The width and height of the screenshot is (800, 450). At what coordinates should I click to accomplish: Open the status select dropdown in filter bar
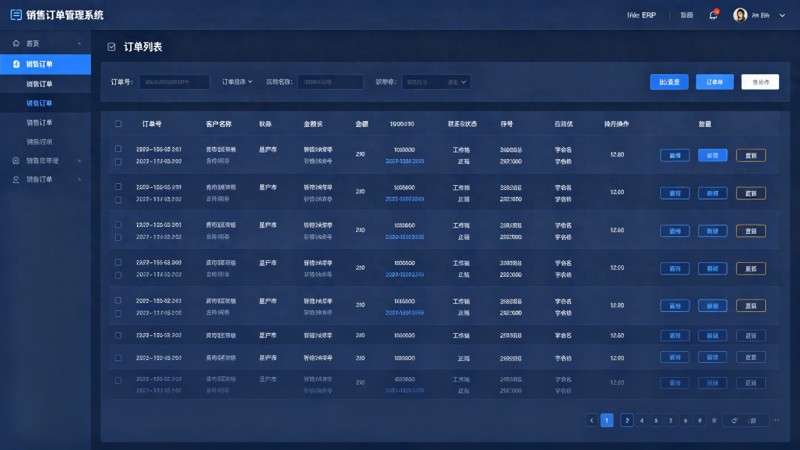(436, 82)
